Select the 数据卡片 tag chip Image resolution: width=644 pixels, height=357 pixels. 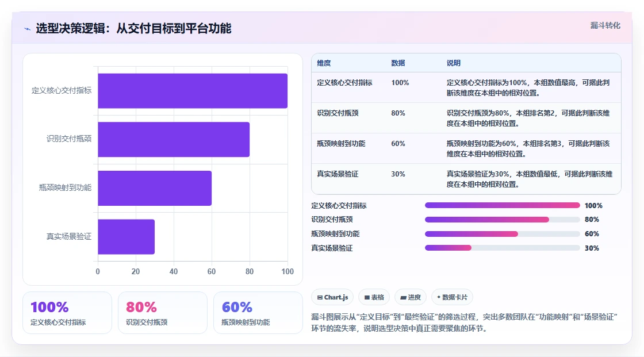coord(452,297)
